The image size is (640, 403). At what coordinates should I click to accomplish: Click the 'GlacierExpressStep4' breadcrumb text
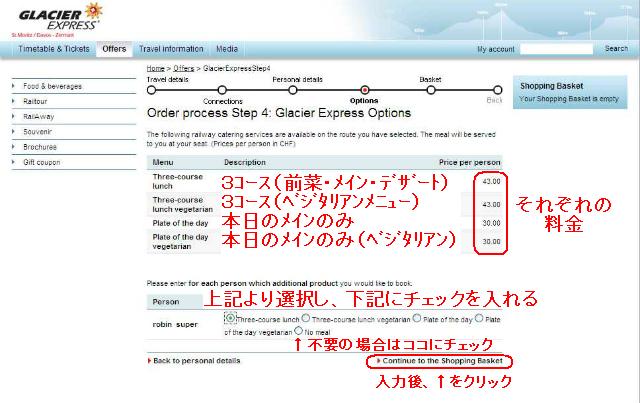point(236,68)
